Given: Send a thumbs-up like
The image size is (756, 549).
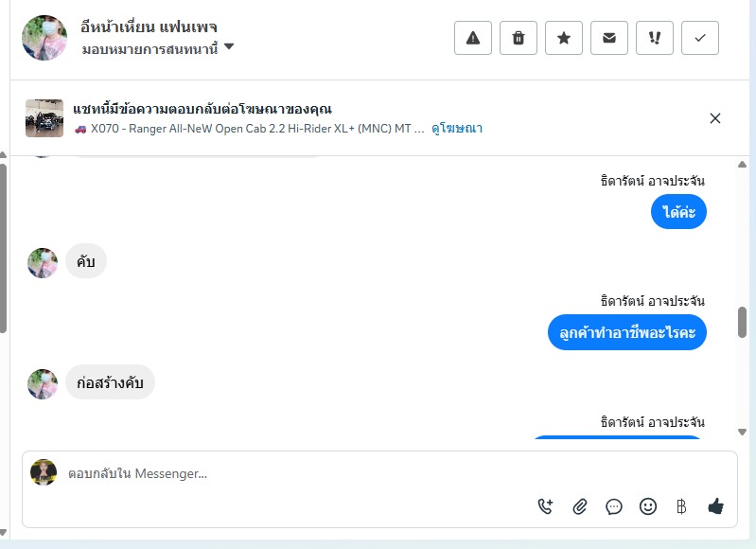Looking at the screenshot, I should (715, 506).
